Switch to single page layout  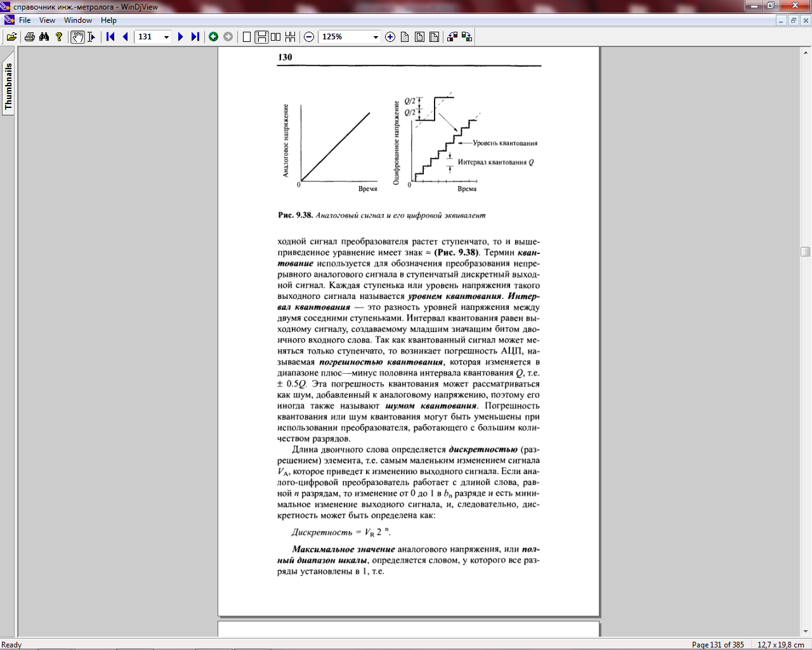click(247, 37)
